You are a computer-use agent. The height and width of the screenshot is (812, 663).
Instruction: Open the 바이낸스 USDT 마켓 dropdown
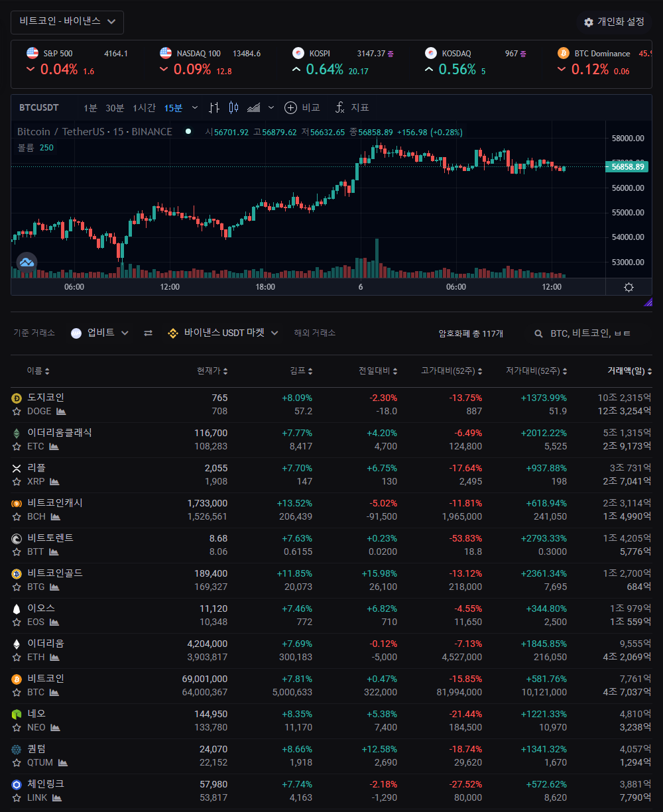point(223,333)
